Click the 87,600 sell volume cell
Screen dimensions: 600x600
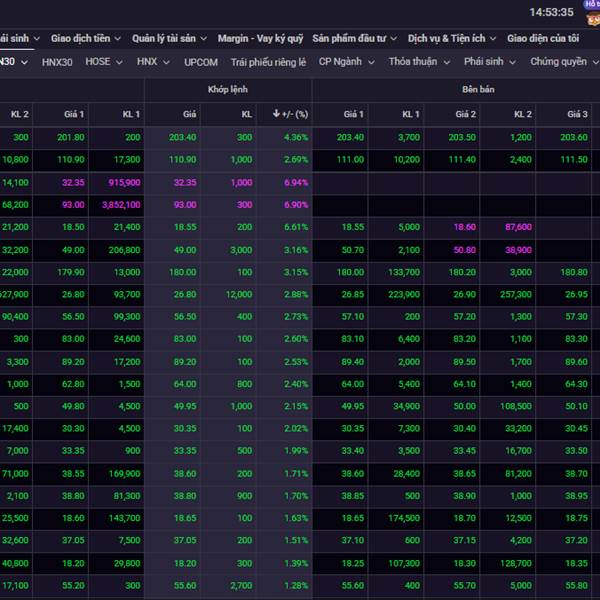point(518,227)
